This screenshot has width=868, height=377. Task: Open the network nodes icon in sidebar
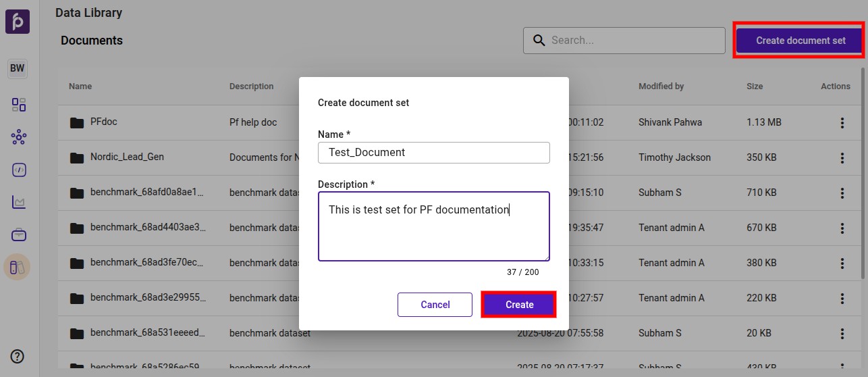point(18,138)
